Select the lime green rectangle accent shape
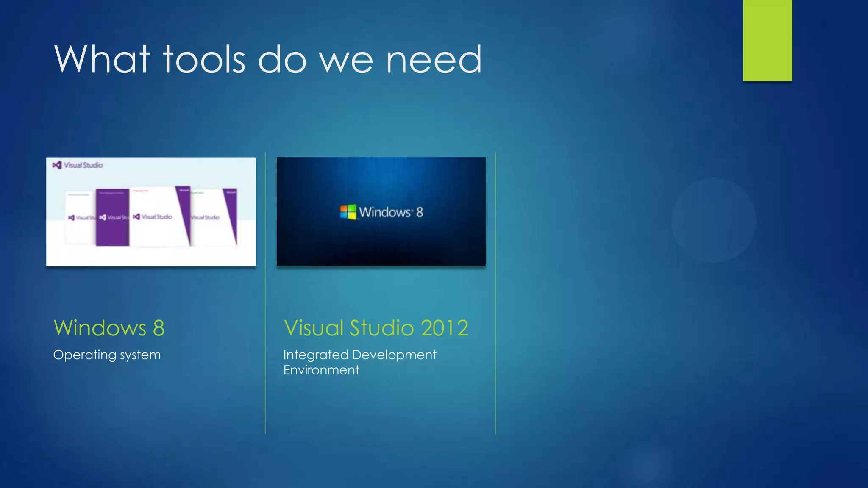This screenshot has height=488, width=868. click(767, 40)
